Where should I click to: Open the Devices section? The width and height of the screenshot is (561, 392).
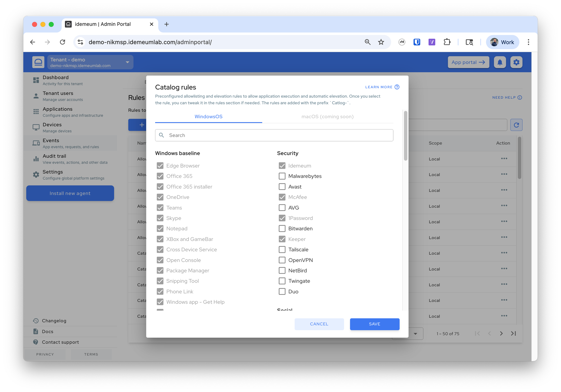click(70, 127)
